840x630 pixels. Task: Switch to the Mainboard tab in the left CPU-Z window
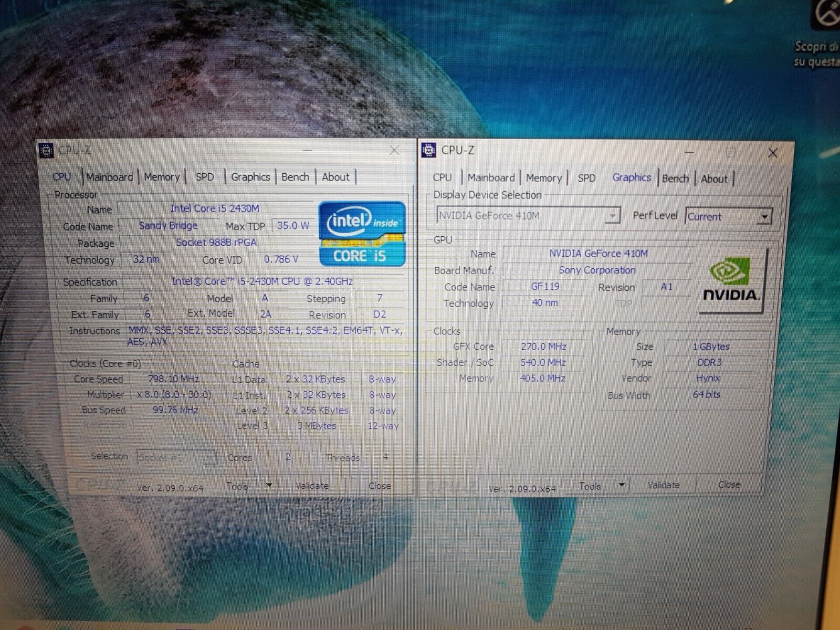110,177
